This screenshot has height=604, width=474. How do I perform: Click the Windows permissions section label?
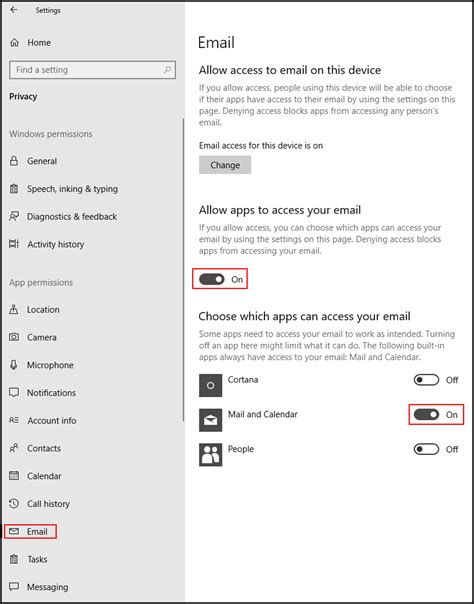click(51, 134)
